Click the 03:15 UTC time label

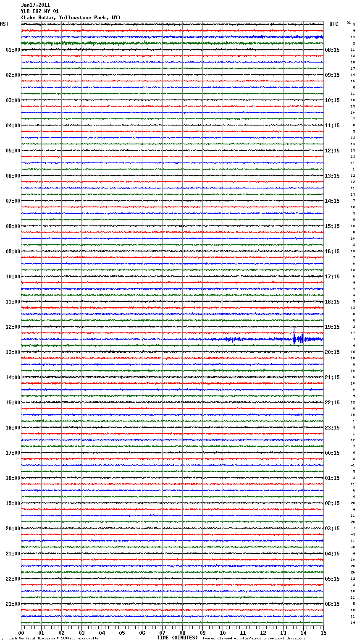[x=332, y=529]
